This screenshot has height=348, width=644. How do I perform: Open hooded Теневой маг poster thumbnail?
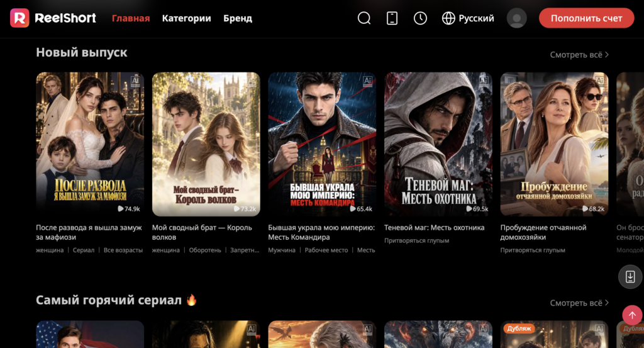pyautogui.click(x=438, y=144)
